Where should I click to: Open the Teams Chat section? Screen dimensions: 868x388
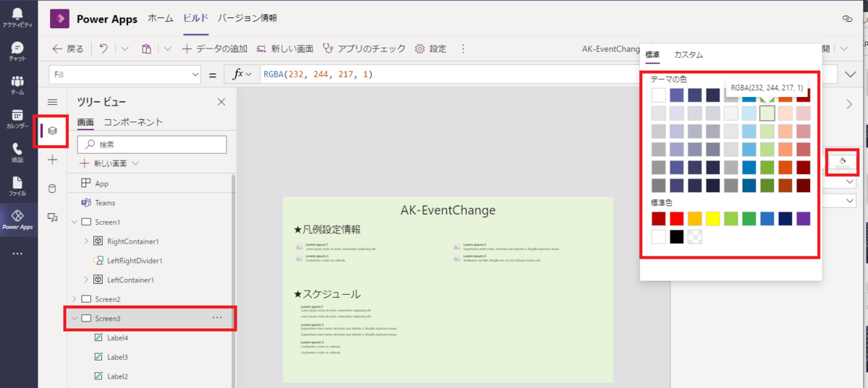click(17, 51)
